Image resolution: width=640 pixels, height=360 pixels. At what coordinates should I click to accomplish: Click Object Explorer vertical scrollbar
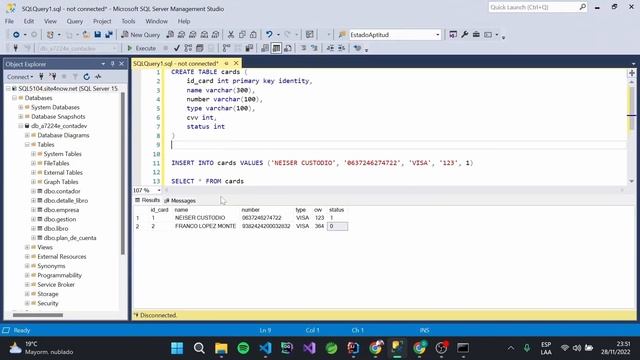point(123,173)
